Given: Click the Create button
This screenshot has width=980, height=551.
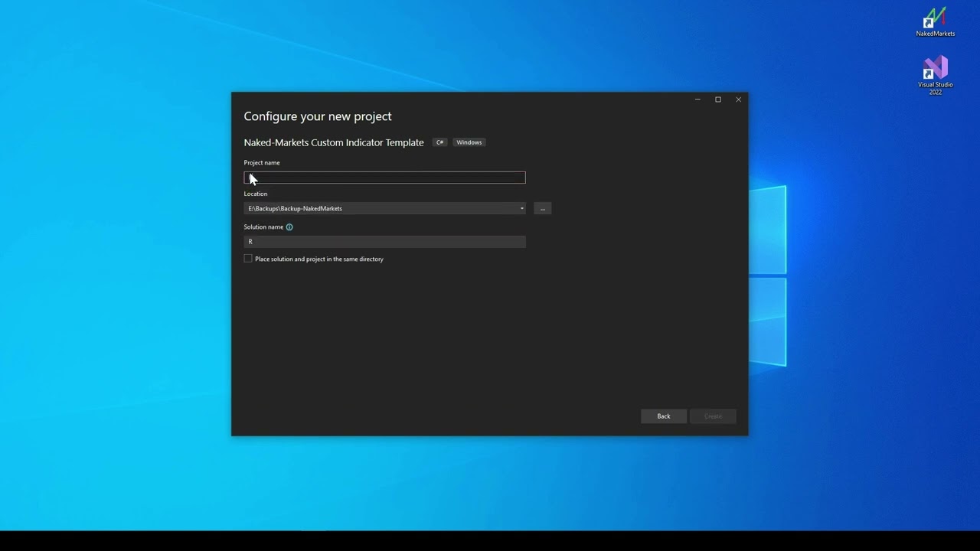Looking at the screenshot, I should tap(713, 416).
